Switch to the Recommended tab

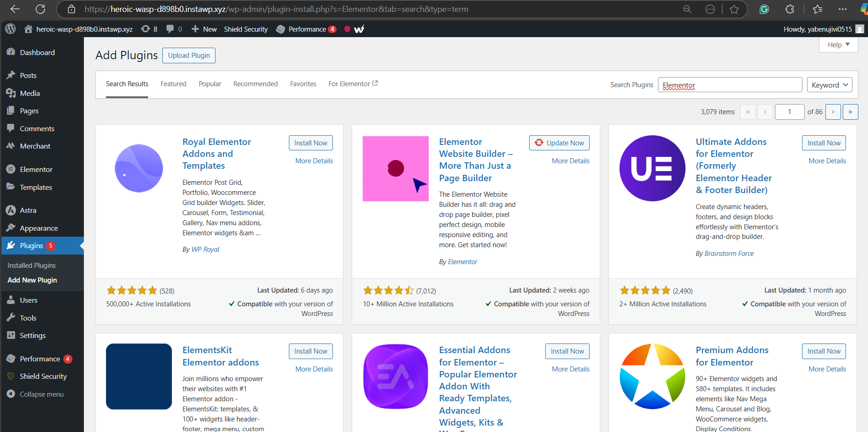click(255, 84)
